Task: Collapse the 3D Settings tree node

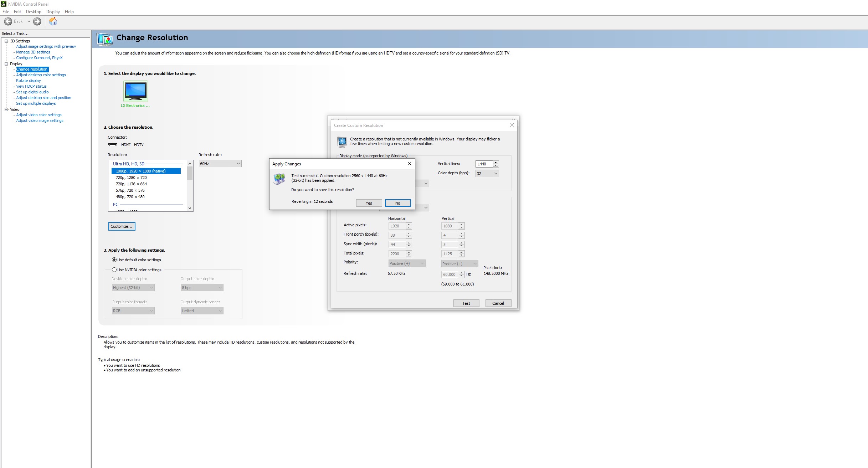Action: 6,41
